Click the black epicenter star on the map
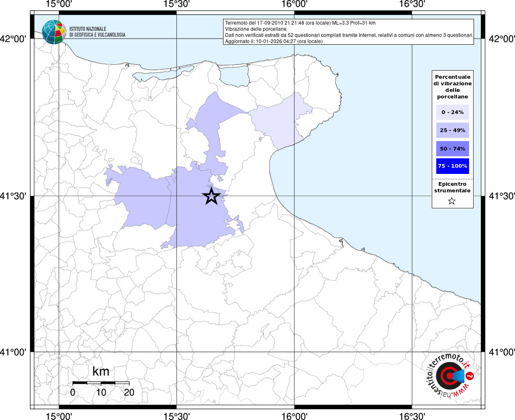 (x=211, y=196)
